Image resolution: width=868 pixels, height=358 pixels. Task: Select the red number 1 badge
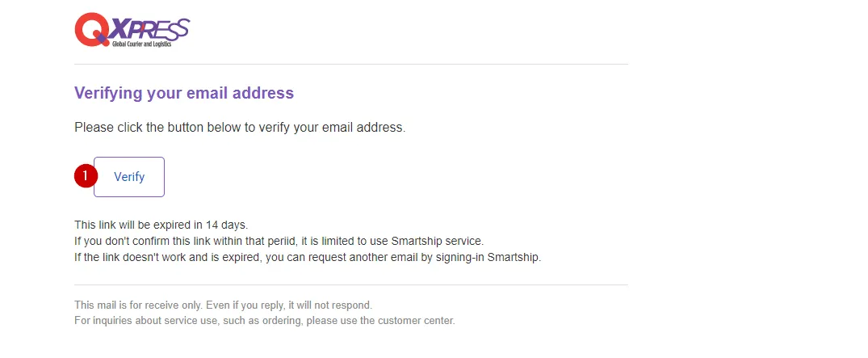pos(86,176)
